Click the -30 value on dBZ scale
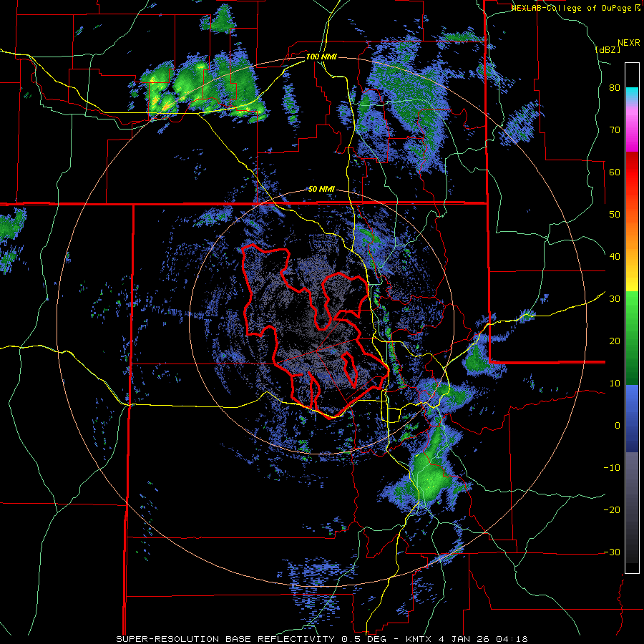Screen dimensions: 644x644 click(612, 552)
